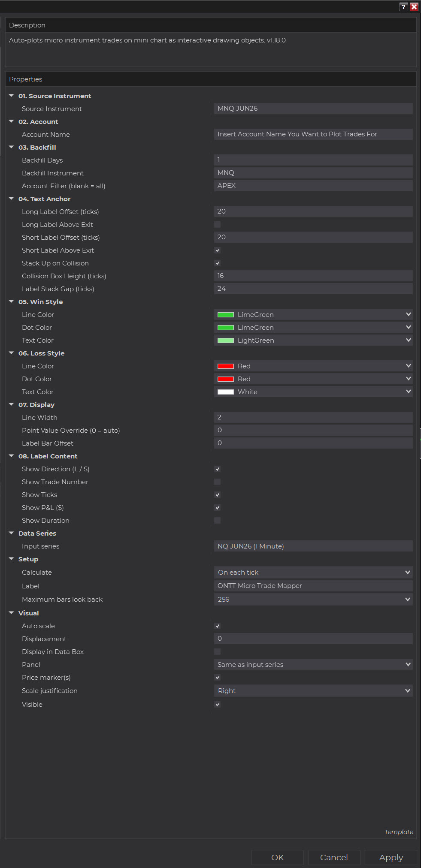Open the template link

[x=399, y=832]
